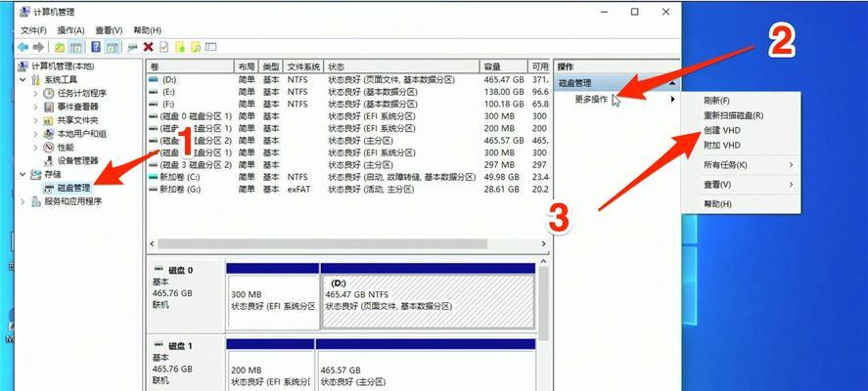Click the 事件查看器 icon in tree
This screenshot has width=868, height=391.
pyautogui.click(x=49, y=107)
